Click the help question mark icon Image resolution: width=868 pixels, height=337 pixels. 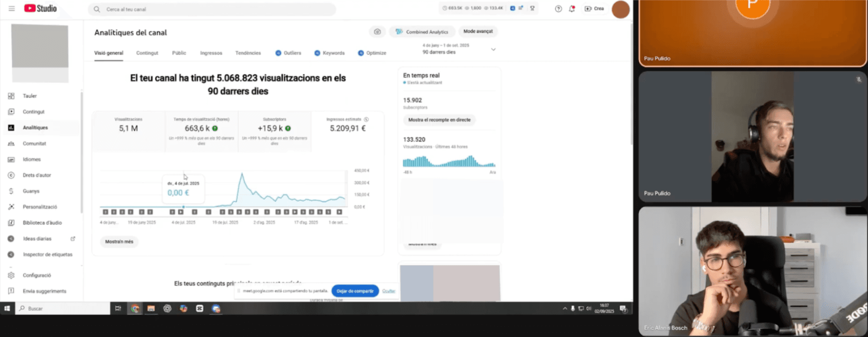click(x=558, y=9)
